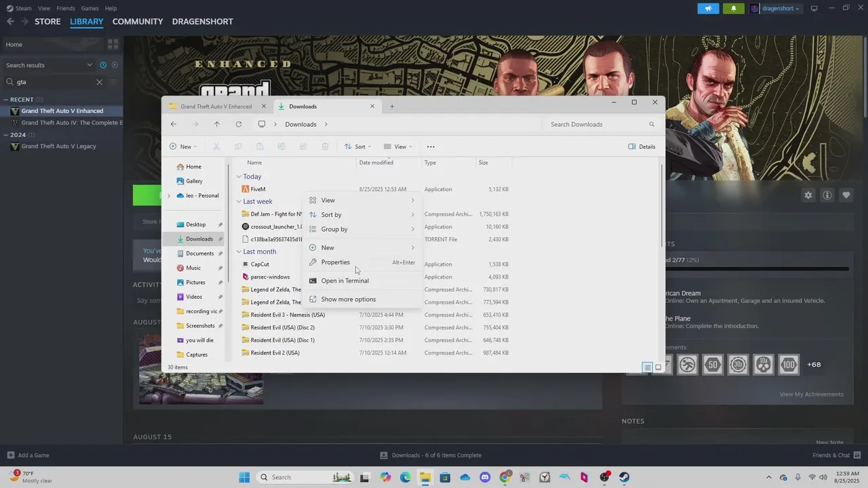Open the Steam View menu
This screenshot has height=488, width=868.
click(x=44, y=8)
